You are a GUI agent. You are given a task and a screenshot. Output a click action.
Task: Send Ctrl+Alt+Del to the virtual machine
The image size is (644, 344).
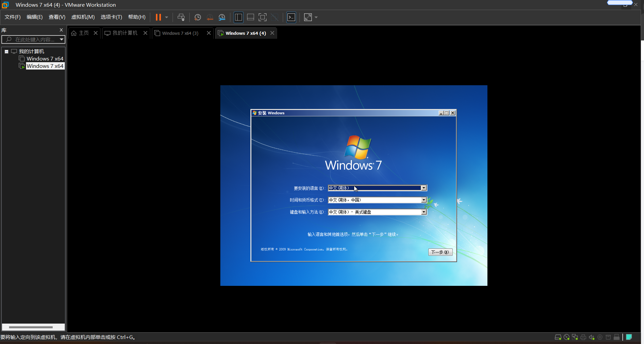[x=181, y=17]
